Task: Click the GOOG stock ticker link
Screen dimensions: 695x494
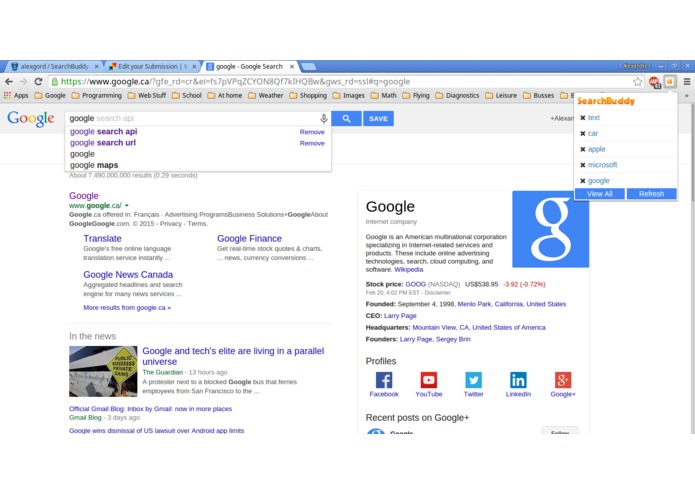Action: pos(415,284)
